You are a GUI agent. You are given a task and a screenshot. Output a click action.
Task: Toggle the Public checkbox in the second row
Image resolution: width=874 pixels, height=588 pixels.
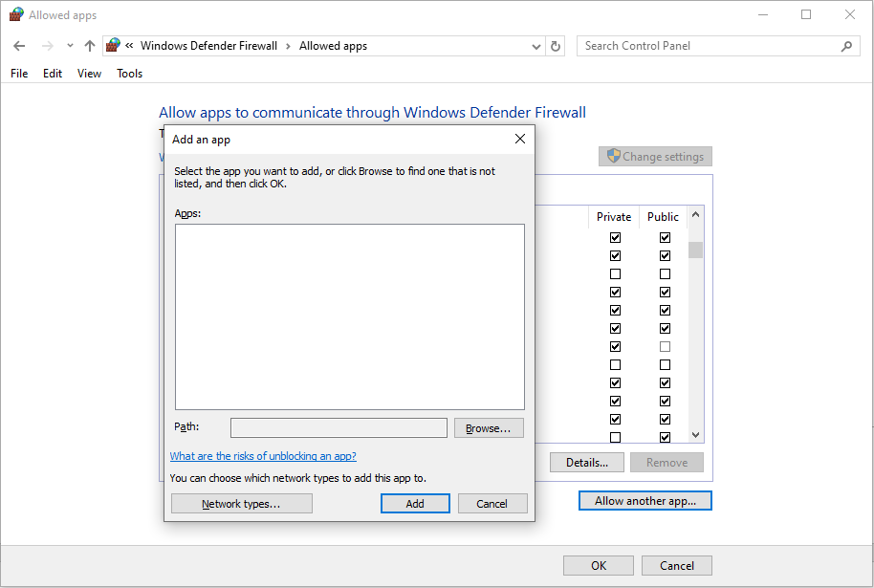(x=665, y=256)
